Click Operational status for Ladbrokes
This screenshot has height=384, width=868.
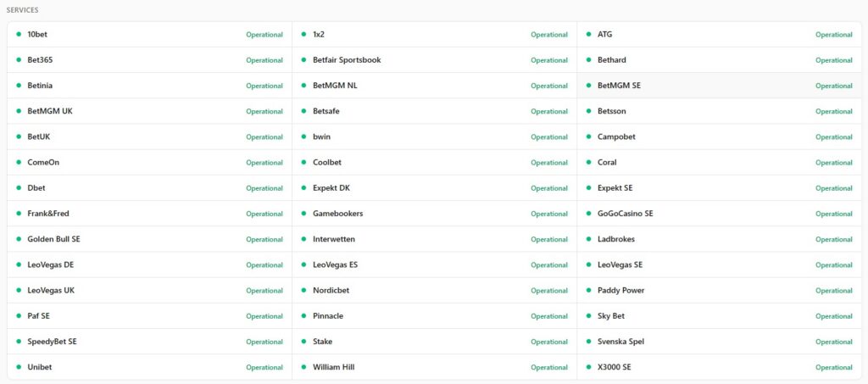click(x=834, y=240)
